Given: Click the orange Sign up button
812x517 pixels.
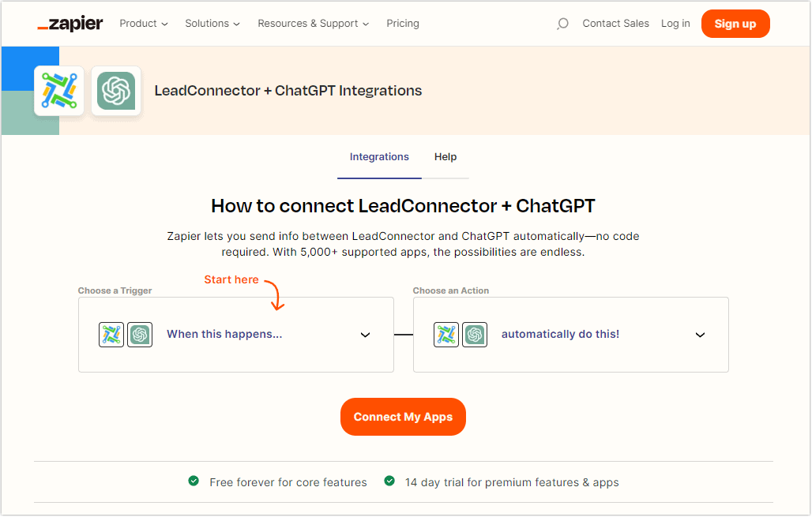Looking at the screenshot, I should 735,24.
